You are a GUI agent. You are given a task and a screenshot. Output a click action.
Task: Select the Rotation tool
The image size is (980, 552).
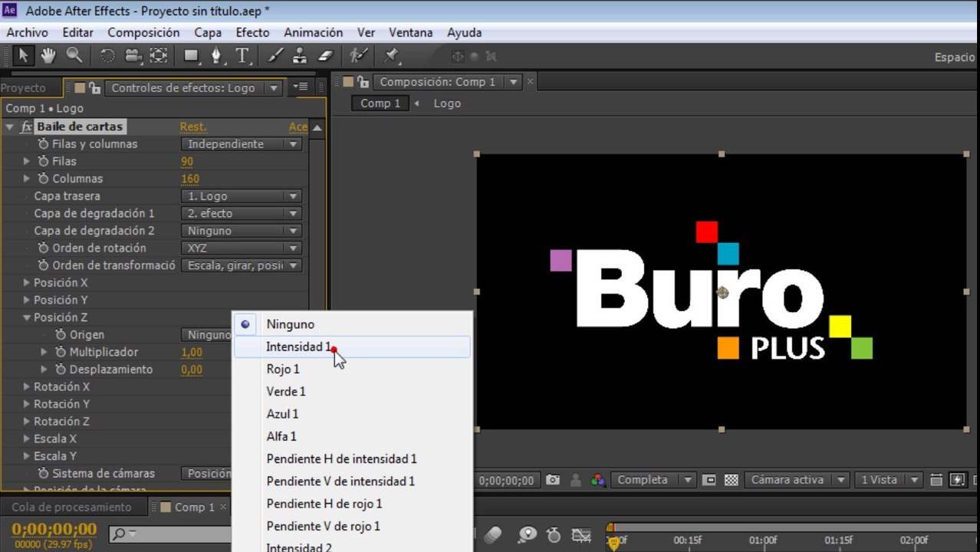pyautogui.click(x=107, y=55)
